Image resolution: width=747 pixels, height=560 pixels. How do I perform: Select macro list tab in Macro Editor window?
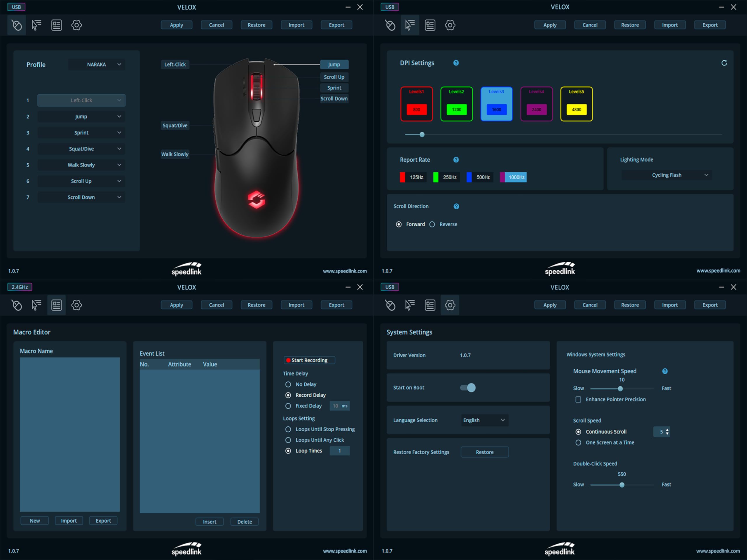(x=56, y=305)
